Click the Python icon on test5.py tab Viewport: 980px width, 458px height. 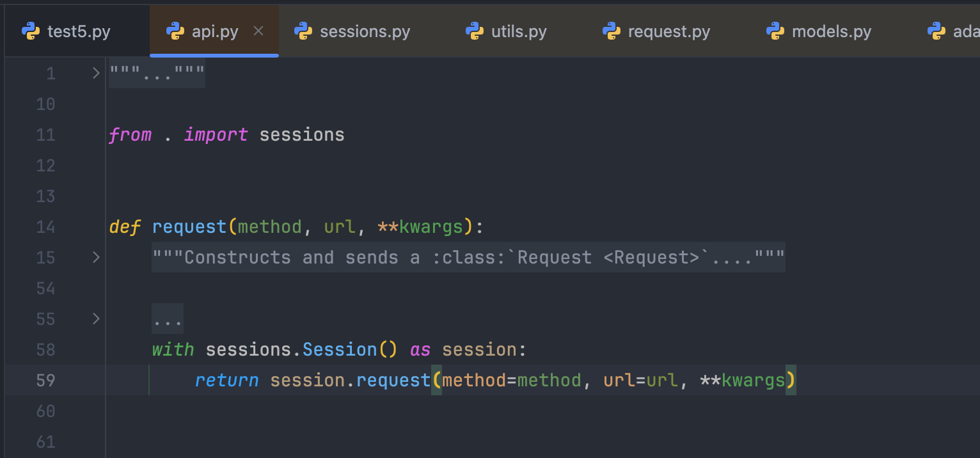[31, 31]
